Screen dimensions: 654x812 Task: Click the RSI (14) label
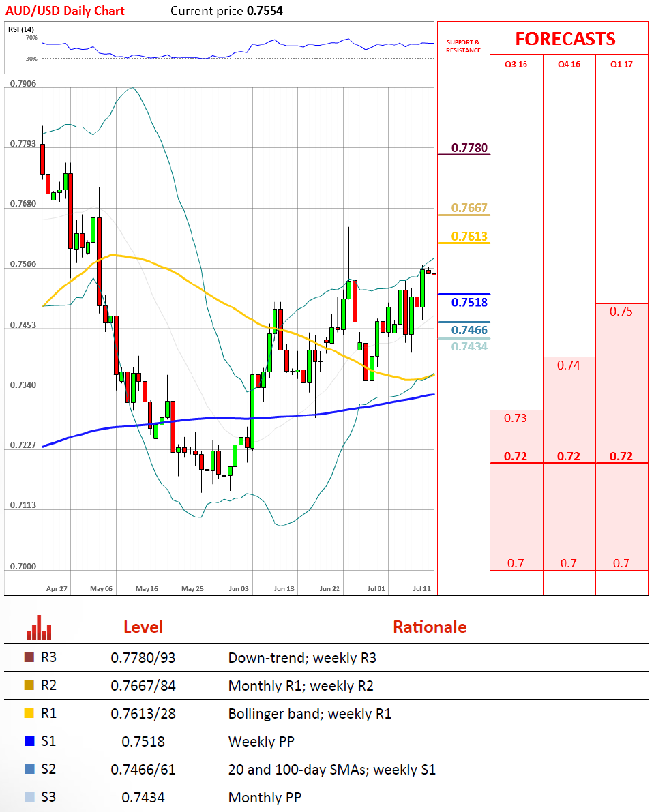(x=21, y=29)
